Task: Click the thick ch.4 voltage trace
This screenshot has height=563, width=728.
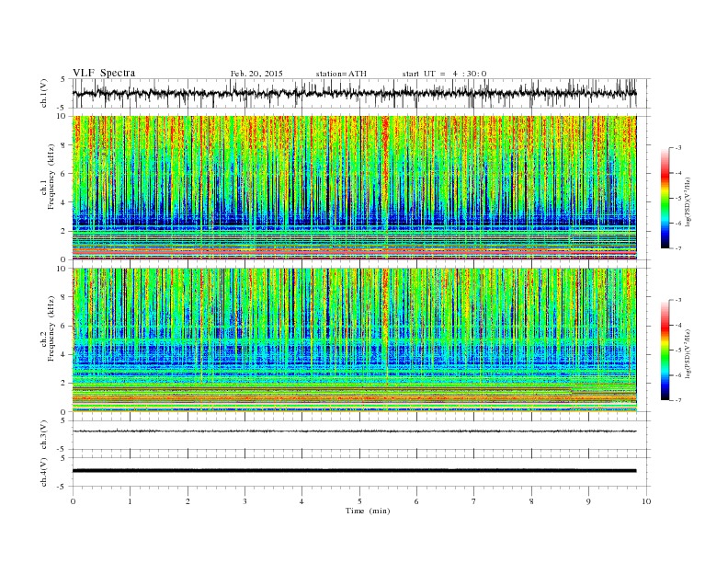Action: pos(355,471)
